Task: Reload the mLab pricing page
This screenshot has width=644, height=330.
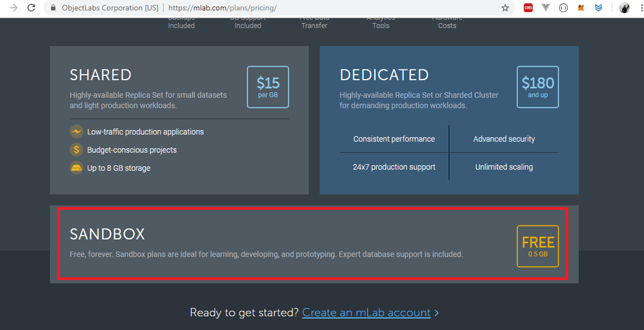Action: click(x=31, y=8)
